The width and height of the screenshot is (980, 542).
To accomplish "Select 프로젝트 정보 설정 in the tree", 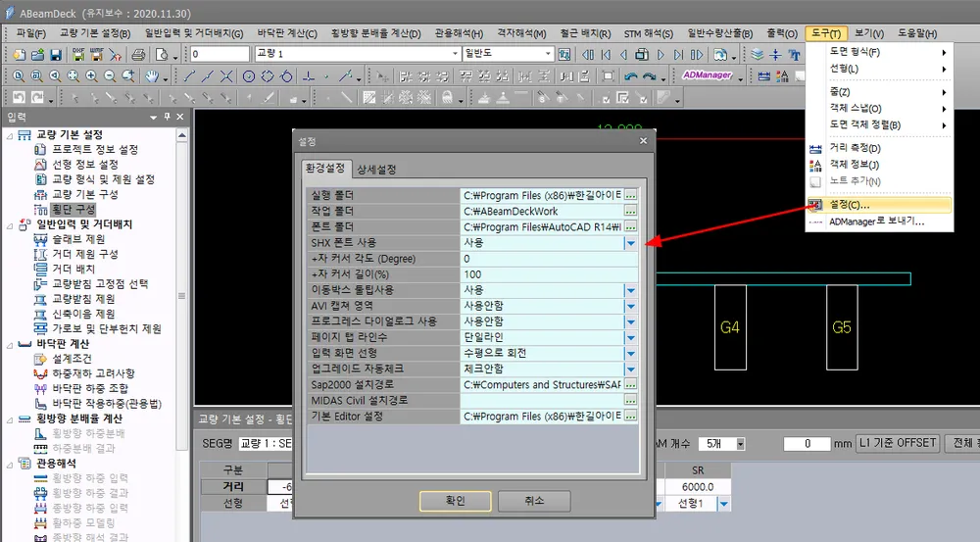I will click(x=95, y=149).
